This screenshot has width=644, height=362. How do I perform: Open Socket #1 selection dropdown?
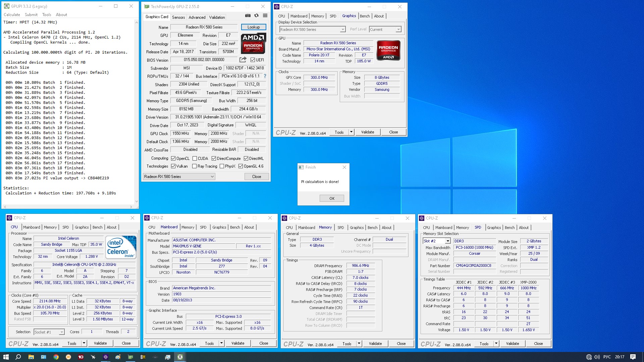[49, 332]
